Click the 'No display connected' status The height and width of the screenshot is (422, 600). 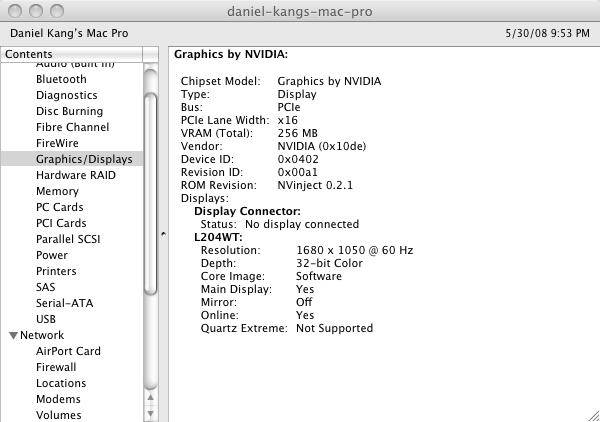coord(302,224)
